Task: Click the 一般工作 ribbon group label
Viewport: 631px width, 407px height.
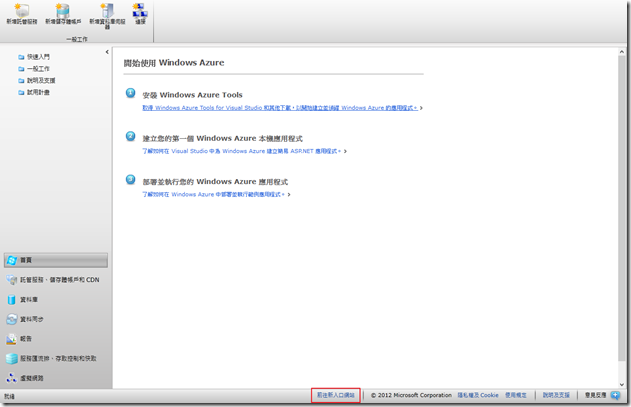Action: point(76,39)
